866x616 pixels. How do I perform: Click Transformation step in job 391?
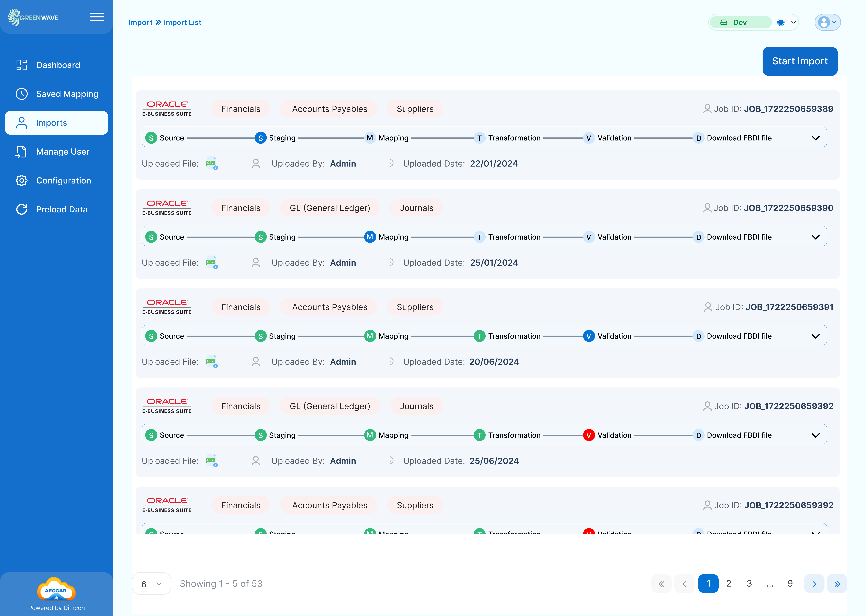point(507,336)
